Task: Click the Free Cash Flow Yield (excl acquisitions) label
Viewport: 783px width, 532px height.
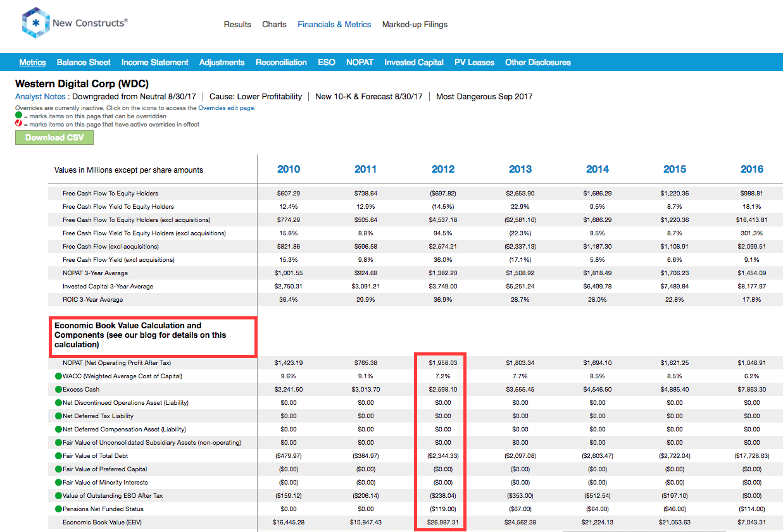Action: (118, 260)
